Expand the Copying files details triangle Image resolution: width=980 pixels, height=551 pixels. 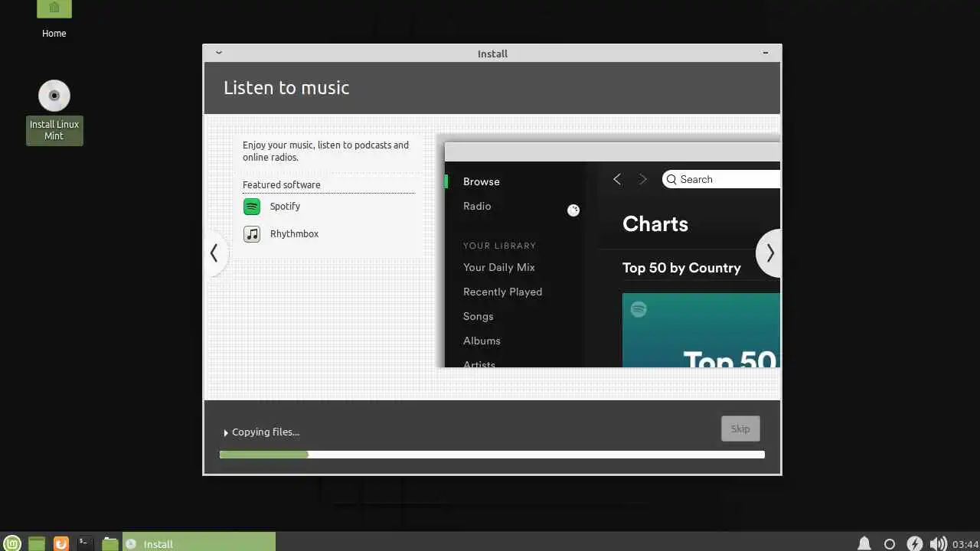pyautogui.click(x=226, y=433)
